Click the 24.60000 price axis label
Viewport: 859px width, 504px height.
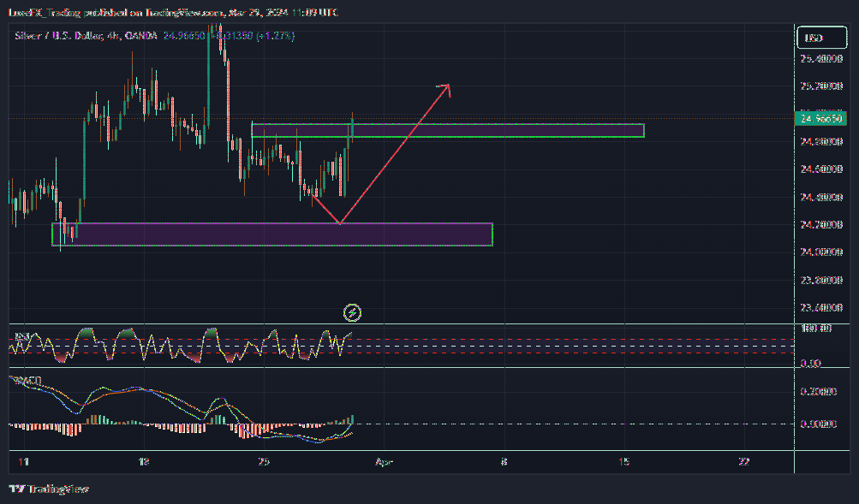tap(821, 169)
